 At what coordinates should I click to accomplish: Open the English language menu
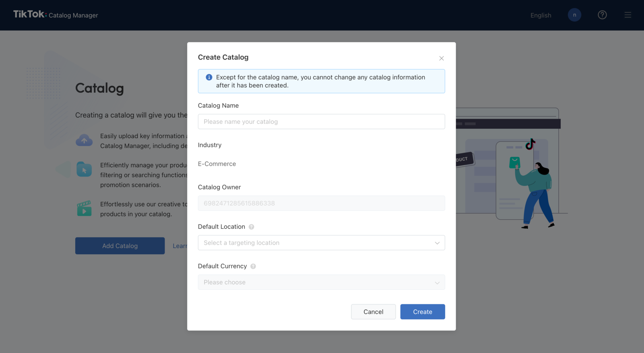pyautogui.click(x=541, y=15)
